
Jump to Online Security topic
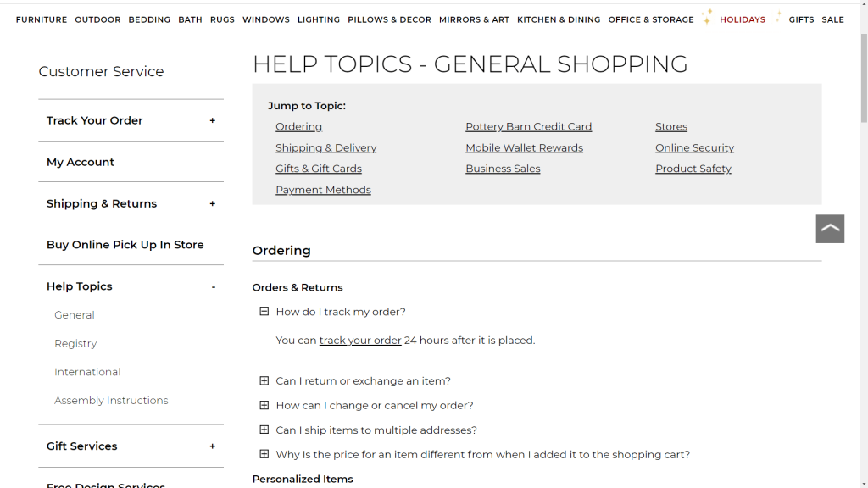tap(694, 148)
